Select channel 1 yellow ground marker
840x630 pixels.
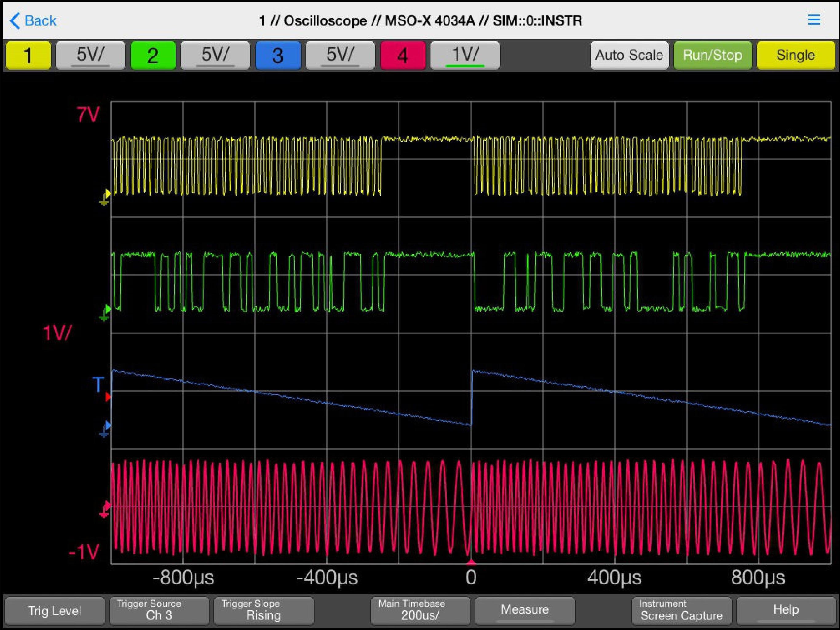(105, 197)
